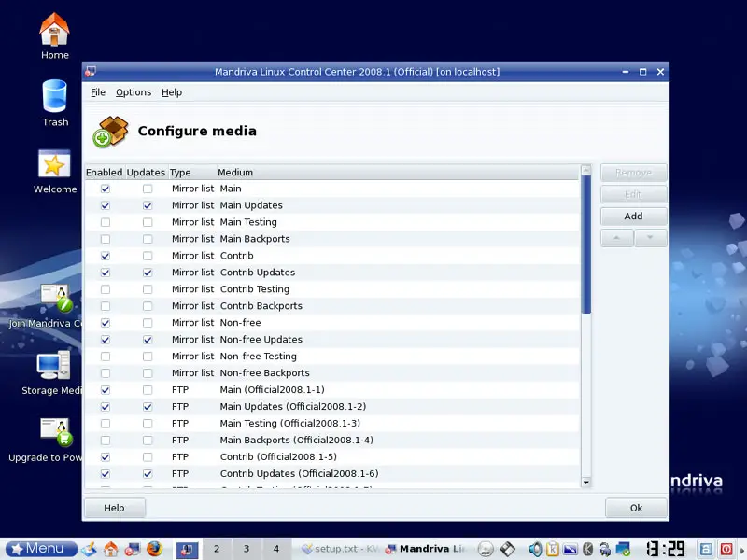The image size is (747, 560).
Task: Launch Firefox from the taskbar
Action: tap(154, 549)
